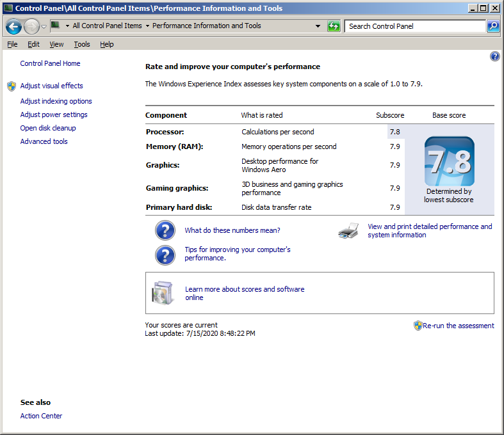
Task: Click the search magnifier icon
Action: (x=493, y=26)
